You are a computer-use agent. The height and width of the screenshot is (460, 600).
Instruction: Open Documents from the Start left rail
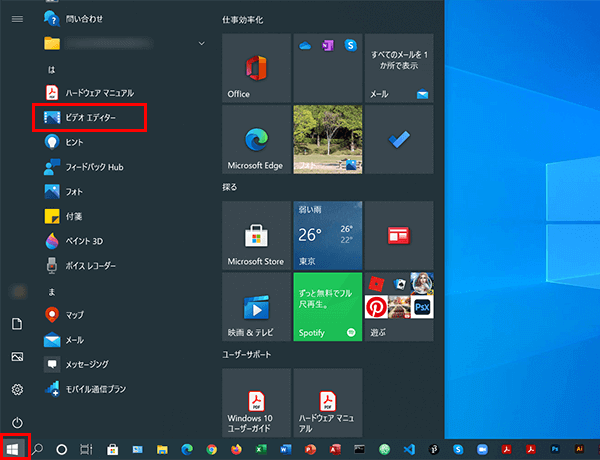(x=17, y=324)
